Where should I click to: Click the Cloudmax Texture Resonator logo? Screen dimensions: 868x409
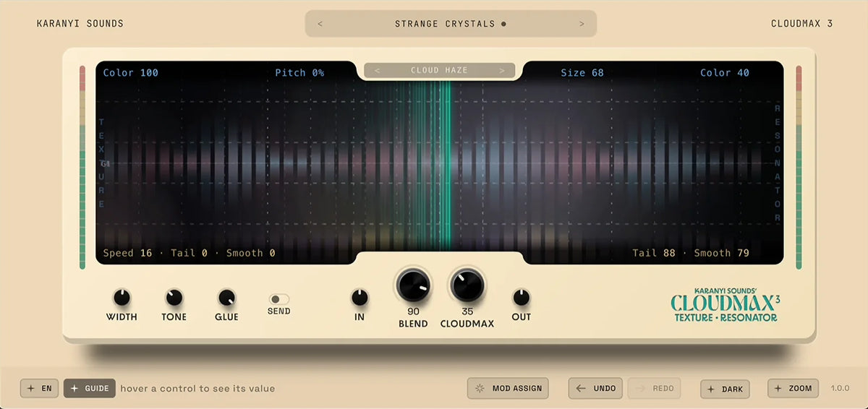tap(726, 305)
